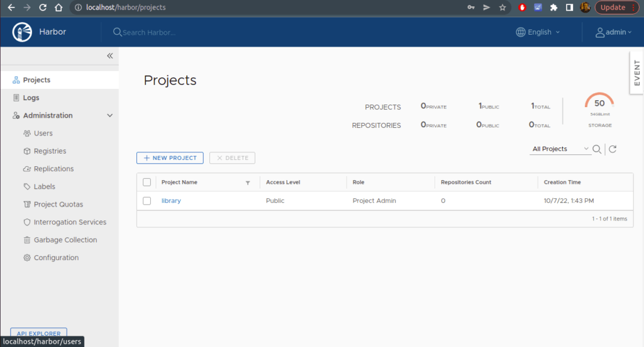Click the DELETE button
644x347 pixels.
click(x=232, y=158)
